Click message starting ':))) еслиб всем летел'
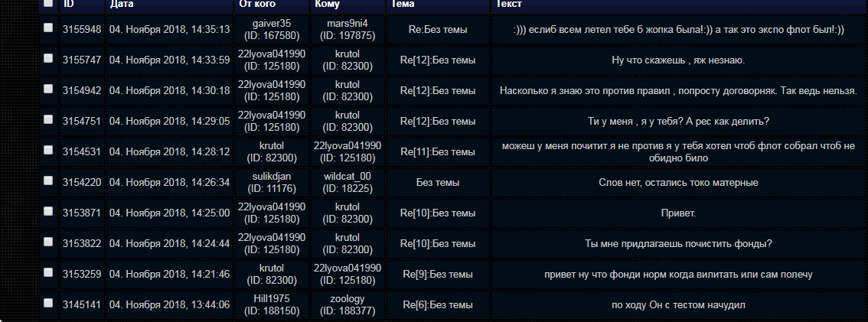 678,30
